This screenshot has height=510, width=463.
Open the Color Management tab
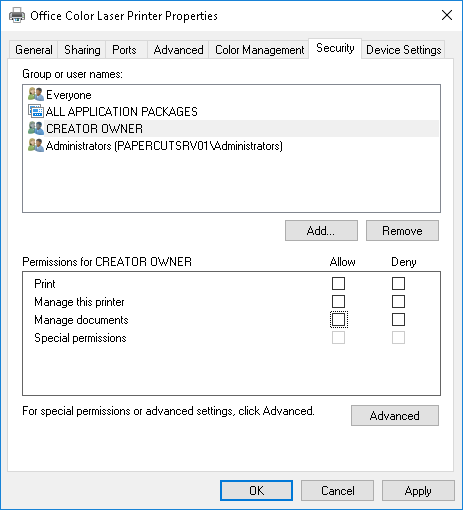259,50
